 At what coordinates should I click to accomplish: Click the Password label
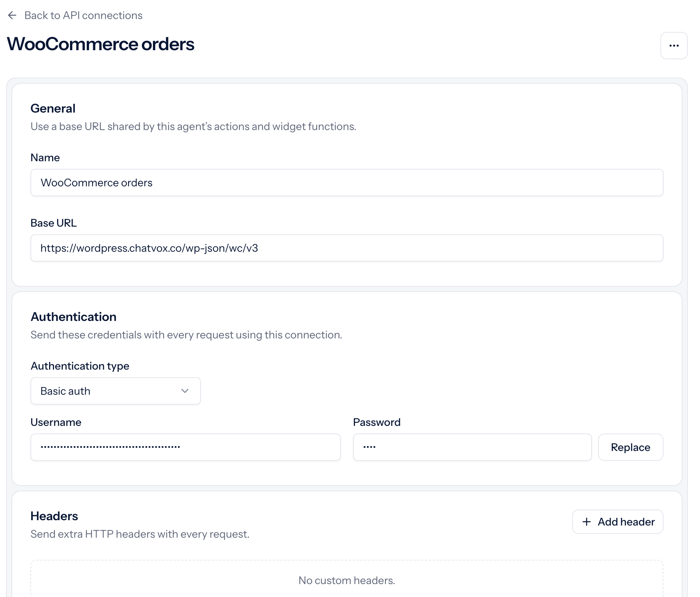tap(377, 422)
